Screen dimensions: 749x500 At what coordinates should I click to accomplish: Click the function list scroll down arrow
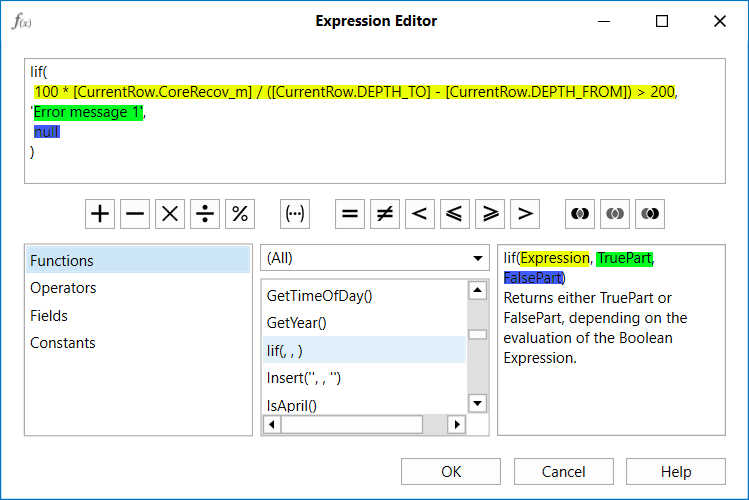pos(478,403)
